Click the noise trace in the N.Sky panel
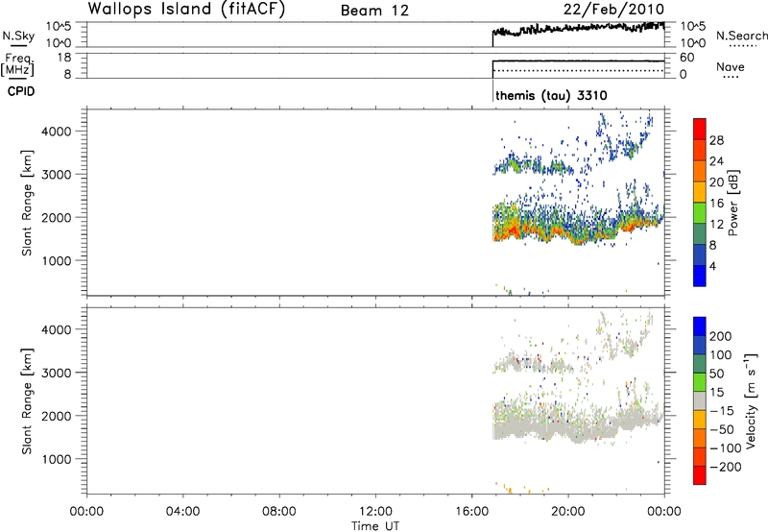Viewport: 768px width, 532px height. click(x=578, y=29)
